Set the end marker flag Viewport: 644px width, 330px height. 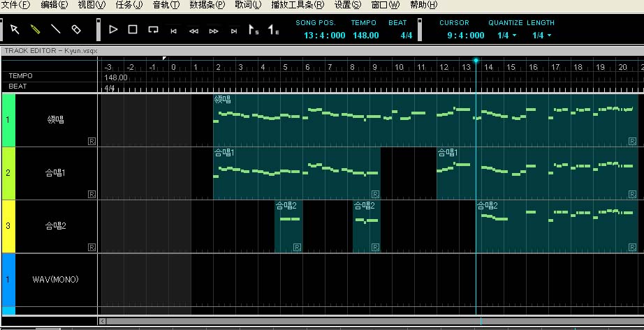(x=273, y=29)
